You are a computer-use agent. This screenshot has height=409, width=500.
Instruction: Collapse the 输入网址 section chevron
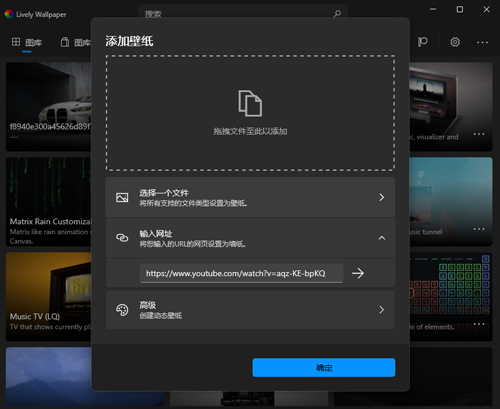(x=382, y=238)
